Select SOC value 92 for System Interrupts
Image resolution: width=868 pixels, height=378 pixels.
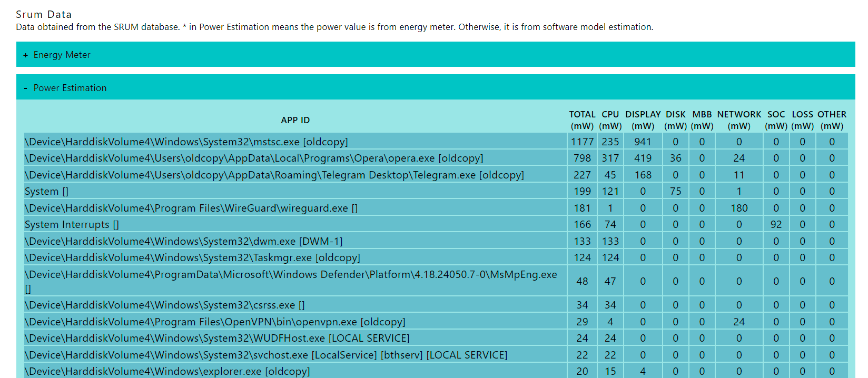point(776,224)
